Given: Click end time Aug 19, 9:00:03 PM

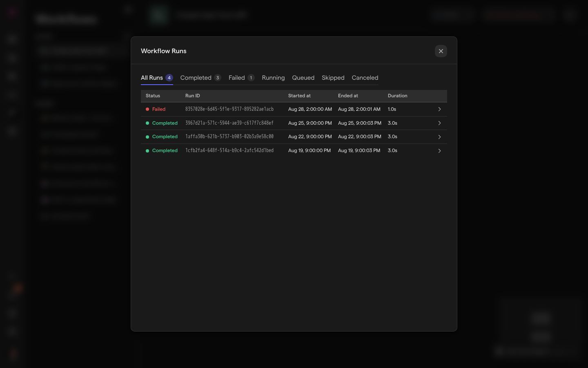Looking at the screenshot, I should click(359, 150).
